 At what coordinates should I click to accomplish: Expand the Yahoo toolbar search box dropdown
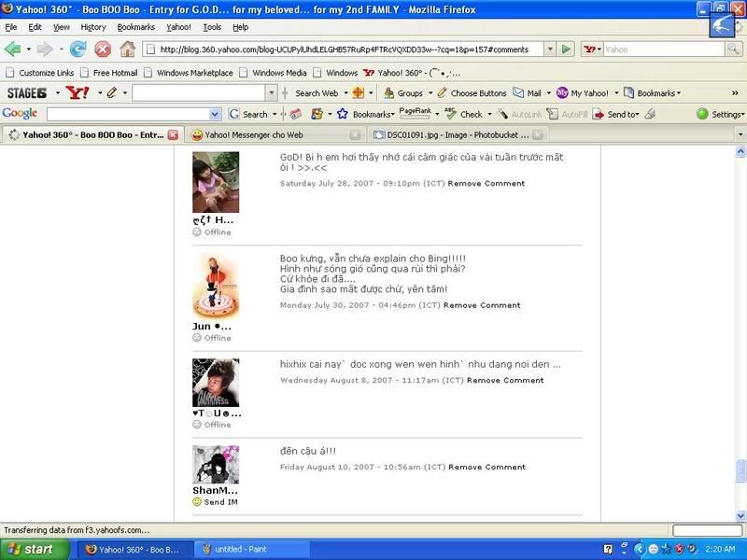pyautogui.click(x=271, y=92)
